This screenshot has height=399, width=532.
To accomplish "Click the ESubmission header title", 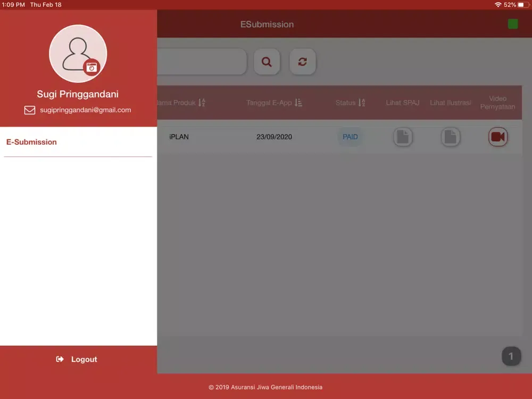I will (x=267, y=24).
